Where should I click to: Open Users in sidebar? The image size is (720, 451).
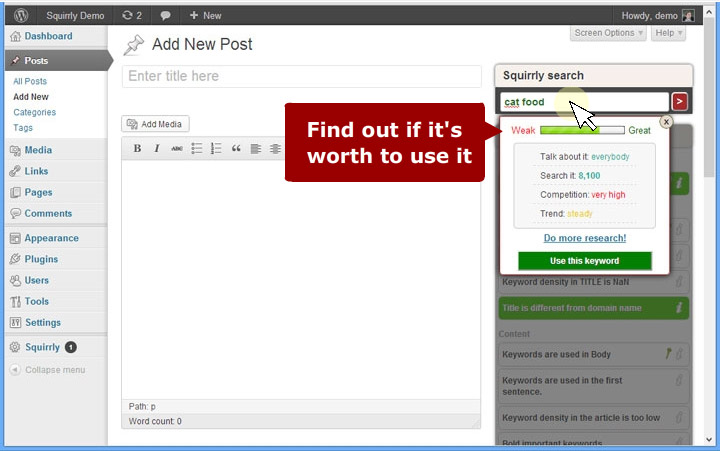click(37, 280)
